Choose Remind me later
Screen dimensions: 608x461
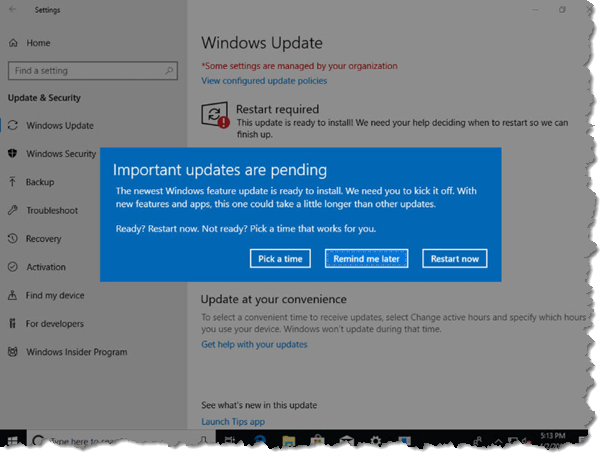point(366,259)
